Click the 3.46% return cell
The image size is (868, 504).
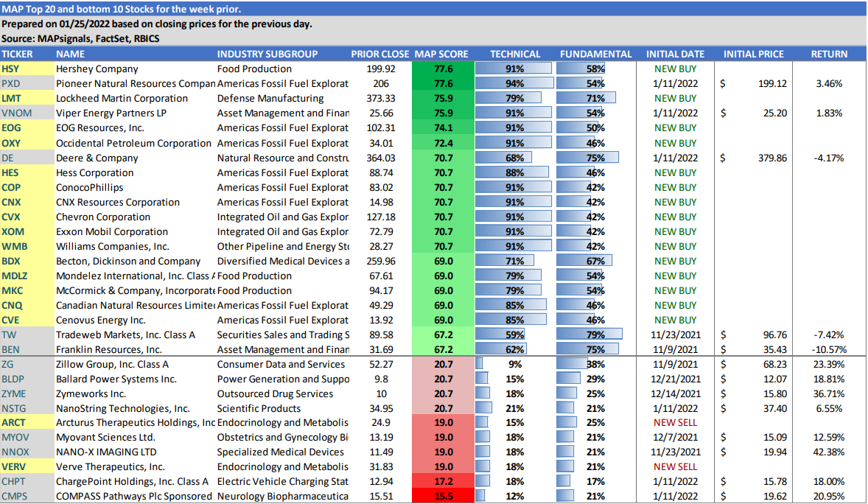pos(829,83)
